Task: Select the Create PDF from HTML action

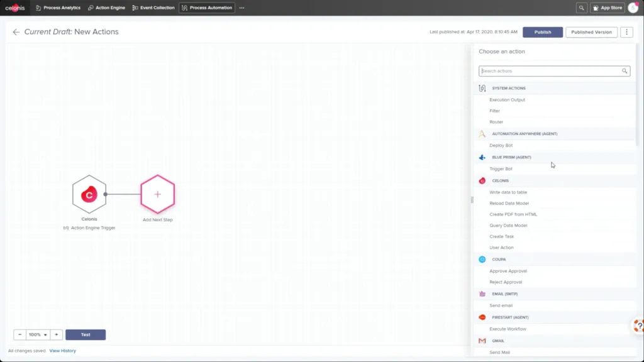Action: 513,214
